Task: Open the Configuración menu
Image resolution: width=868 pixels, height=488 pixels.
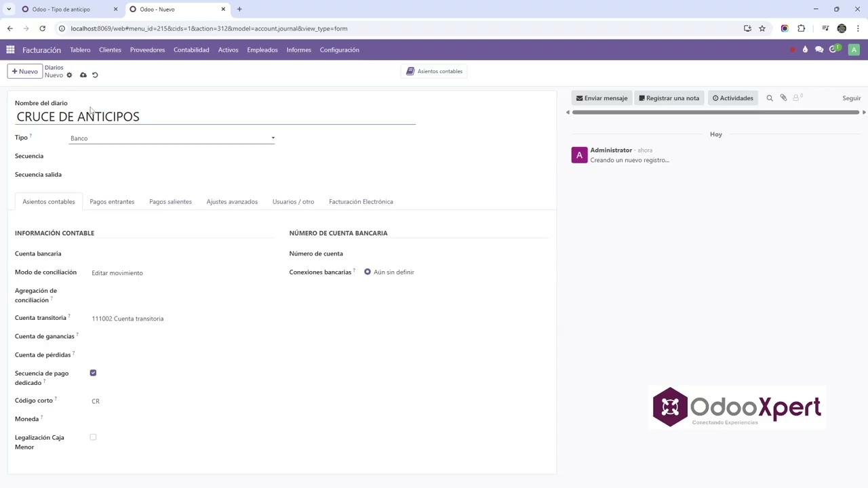Action: 339,49
